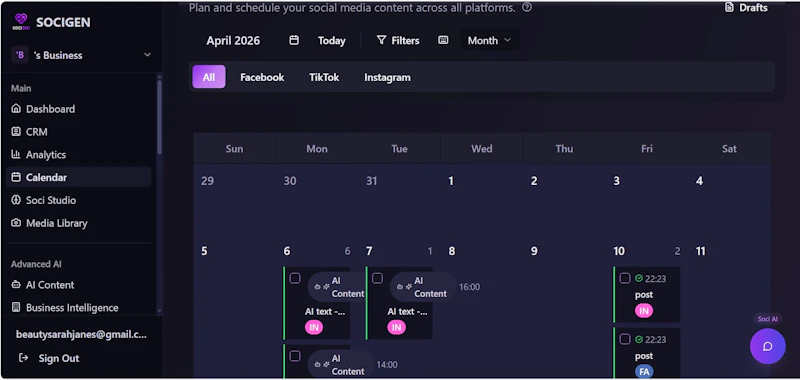The height and width of the screenshot is (380, 800).
Task: Click the sidebar vertical scrollbar
Action: pos(159,117)
